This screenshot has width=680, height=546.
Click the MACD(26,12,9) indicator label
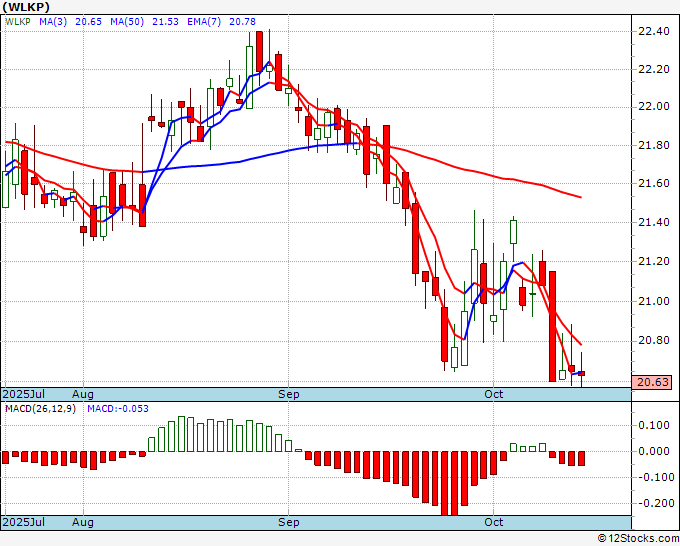[40, 409]
